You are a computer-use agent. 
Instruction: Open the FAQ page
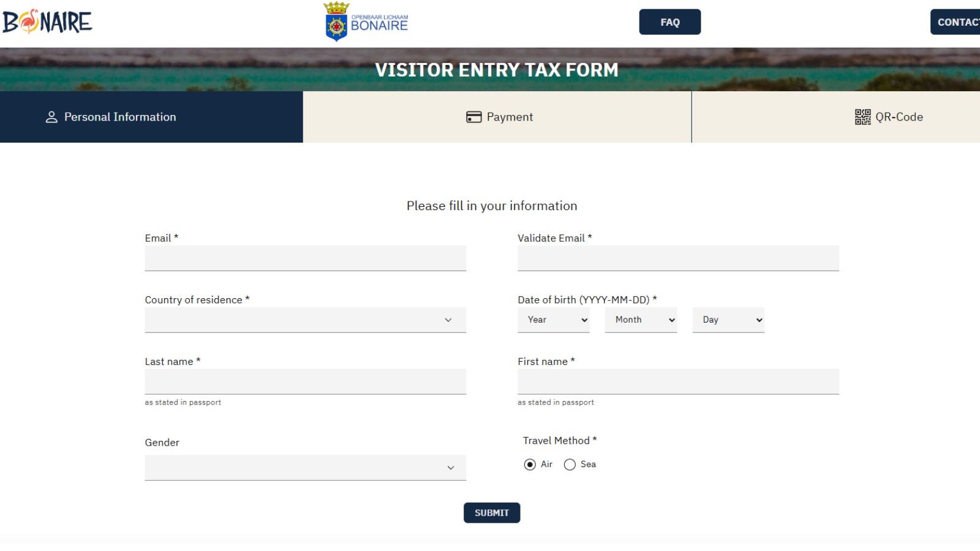click(670, 21)
